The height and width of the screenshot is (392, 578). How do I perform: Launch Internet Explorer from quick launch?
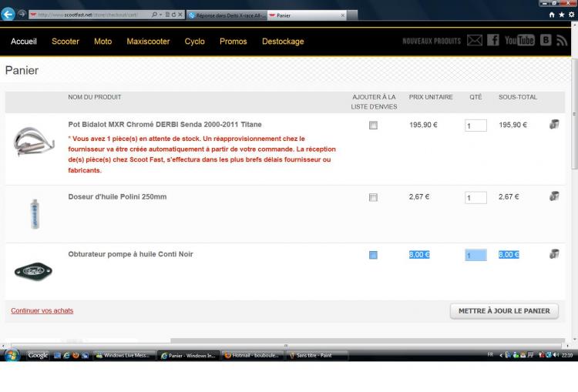(67, 356)
